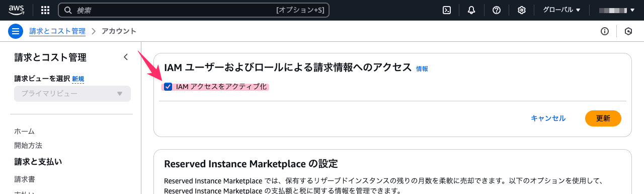Open 開始方法 in the side navigation

pyautogui.click(x=28, y=145)
